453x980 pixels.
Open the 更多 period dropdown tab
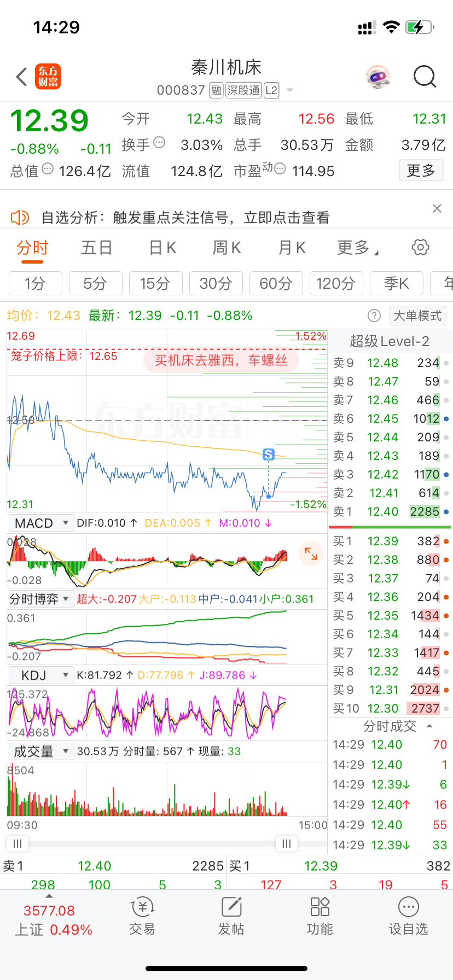point(358,248)
